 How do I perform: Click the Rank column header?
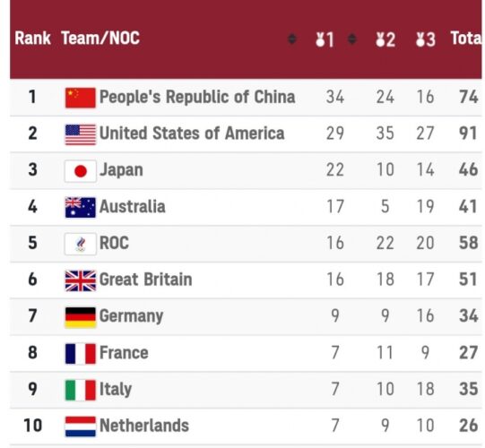click(x=32, y=39)
